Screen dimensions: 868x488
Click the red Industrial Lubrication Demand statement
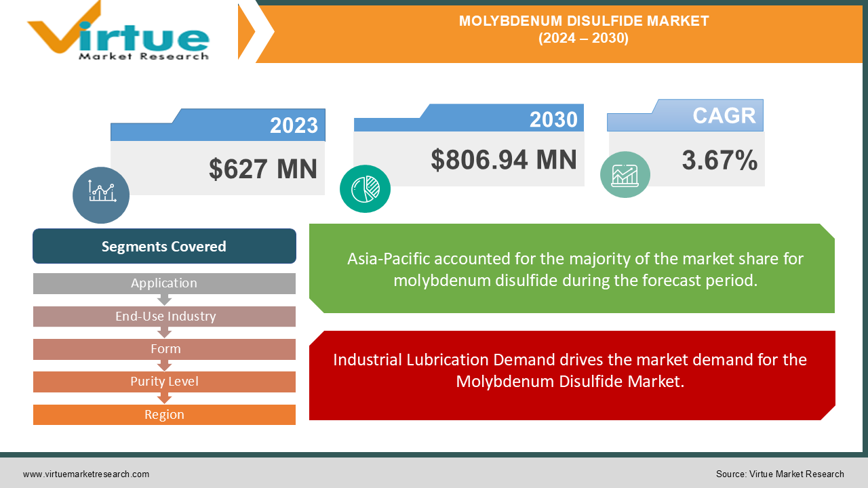(x=572, y=375)
